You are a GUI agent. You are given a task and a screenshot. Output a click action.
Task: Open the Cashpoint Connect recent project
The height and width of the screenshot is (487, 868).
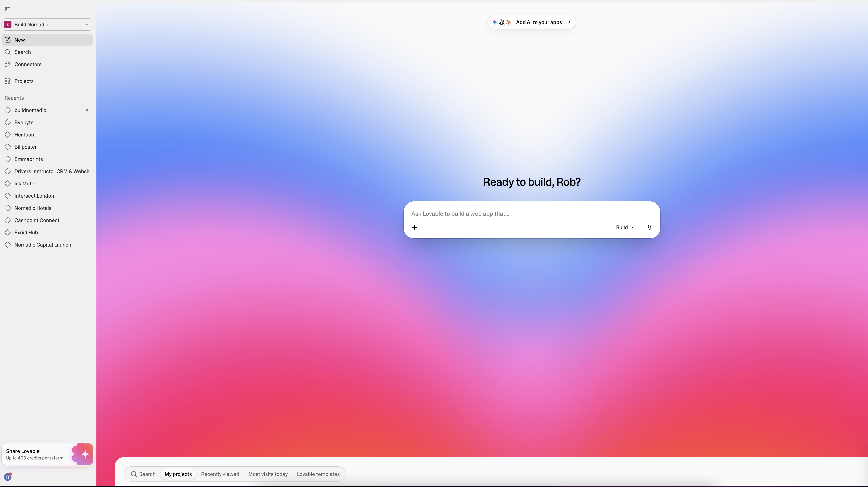pos(47,220)
